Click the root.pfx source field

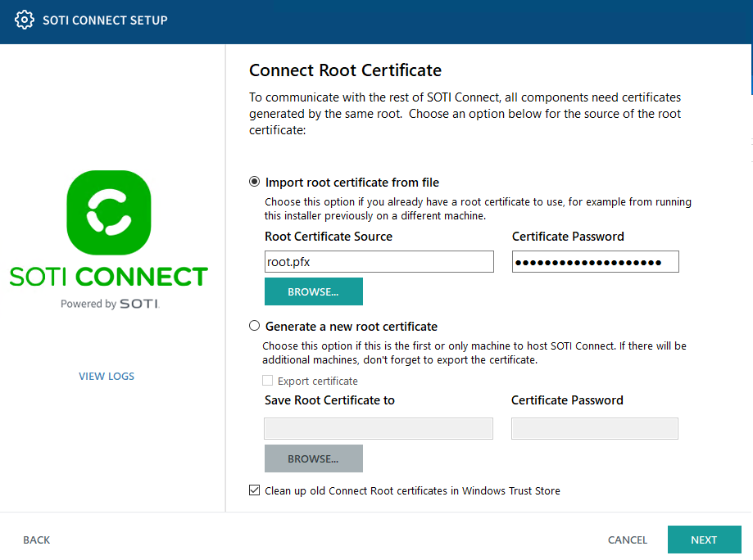[379, 261]
